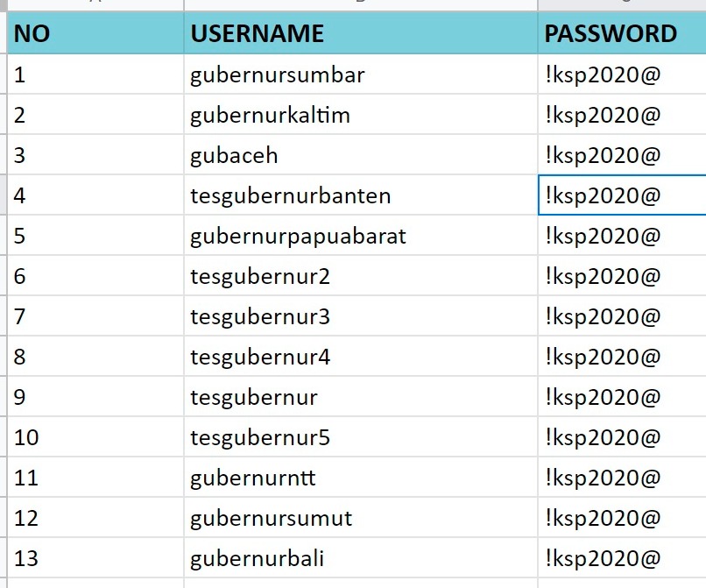The height and width of the screenshot is (588, 706).
Task: Select the gubernursumut cell
Action: pyautogui.click(x=361, y=518)
